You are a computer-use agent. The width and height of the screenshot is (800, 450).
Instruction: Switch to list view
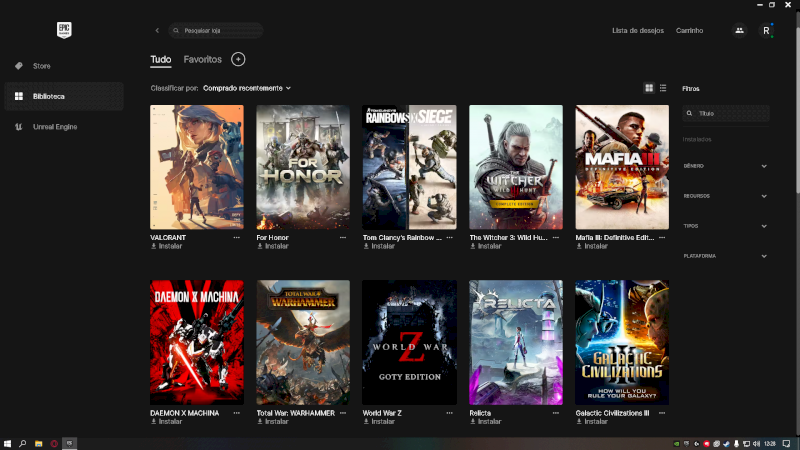click(663, 88)
